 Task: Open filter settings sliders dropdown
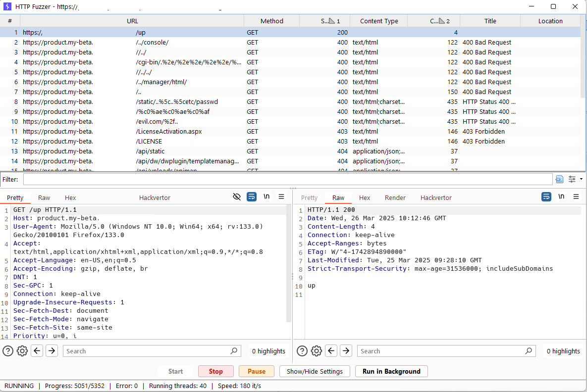point(575,180)
